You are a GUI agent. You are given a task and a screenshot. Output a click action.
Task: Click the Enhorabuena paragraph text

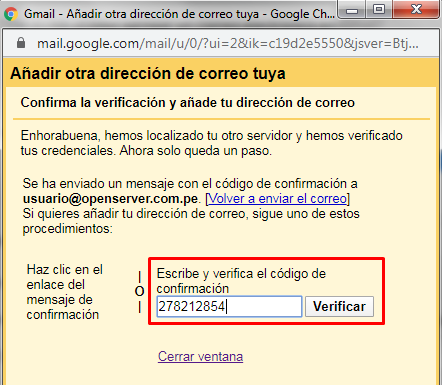[212, 143]
